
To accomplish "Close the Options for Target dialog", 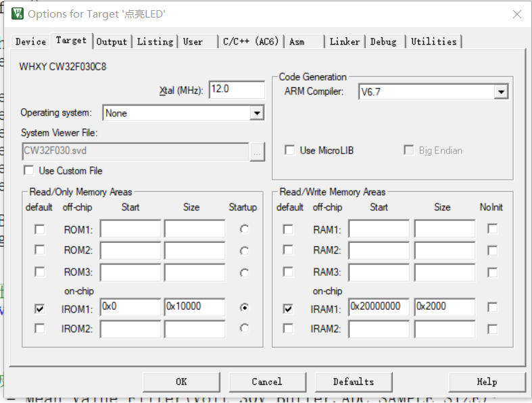I will 516,14.
